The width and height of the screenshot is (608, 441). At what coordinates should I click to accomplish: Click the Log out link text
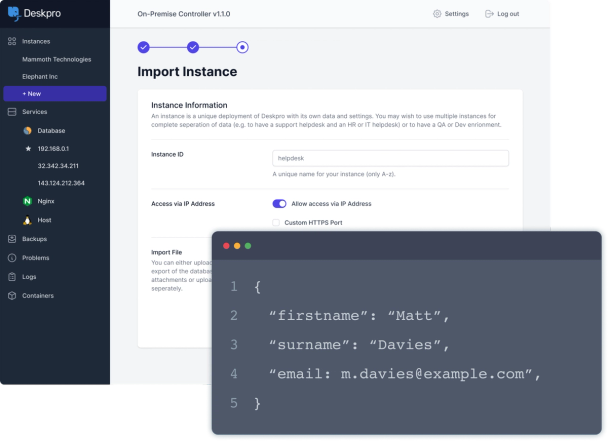pyautogui.click(x=508, y=14)
